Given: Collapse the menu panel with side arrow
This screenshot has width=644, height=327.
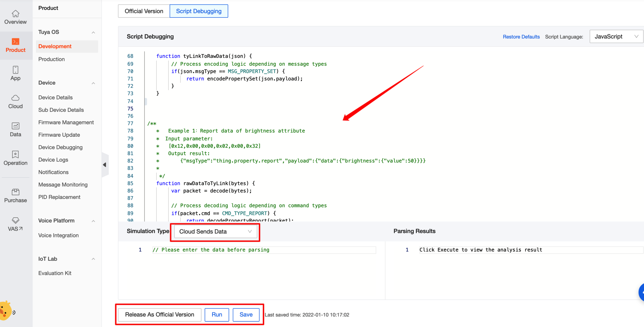Looking at the screenshot, I should coord(105,164).
